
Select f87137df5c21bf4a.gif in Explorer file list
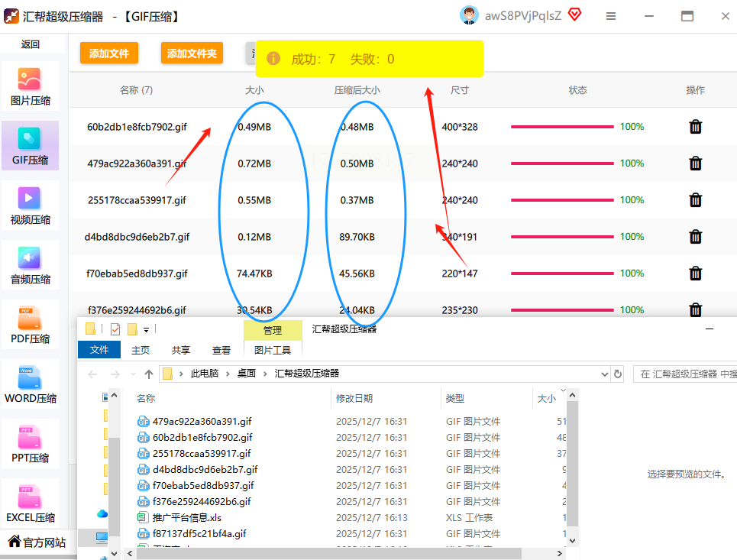[x=199, y=534]
